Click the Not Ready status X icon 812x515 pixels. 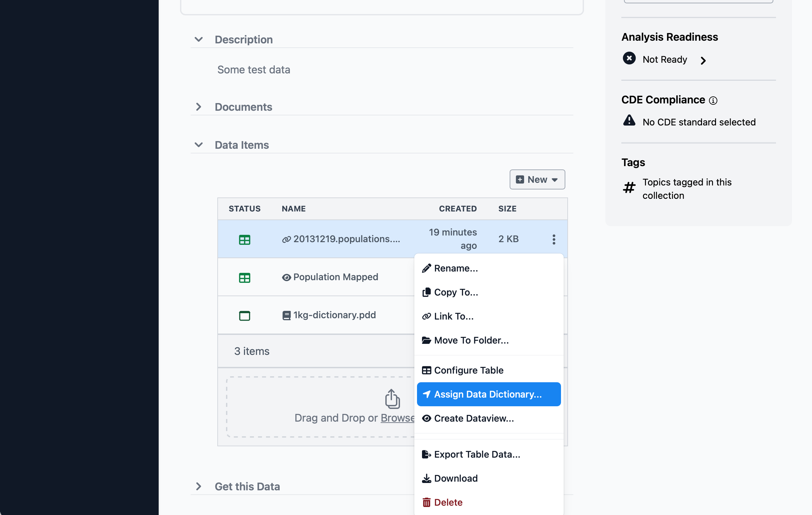[629, 58]
